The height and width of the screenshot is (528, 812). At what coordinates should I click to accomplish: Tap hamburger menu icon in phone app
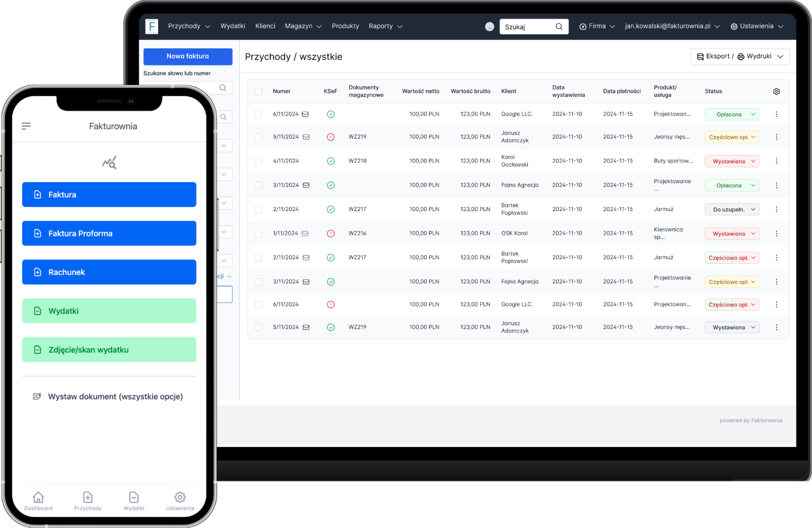point(26,126)
